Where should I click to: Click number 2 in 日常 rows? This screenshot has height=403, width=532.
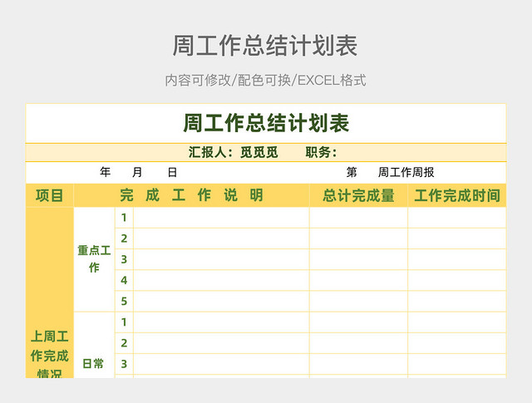pos(124,343)
